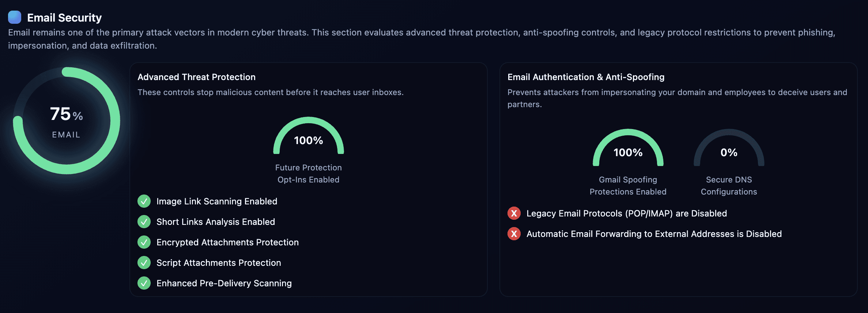Select Email Authentication & Anti-Spoofing heading
This screenshot has height=313, width=868.
pos(586,77)
